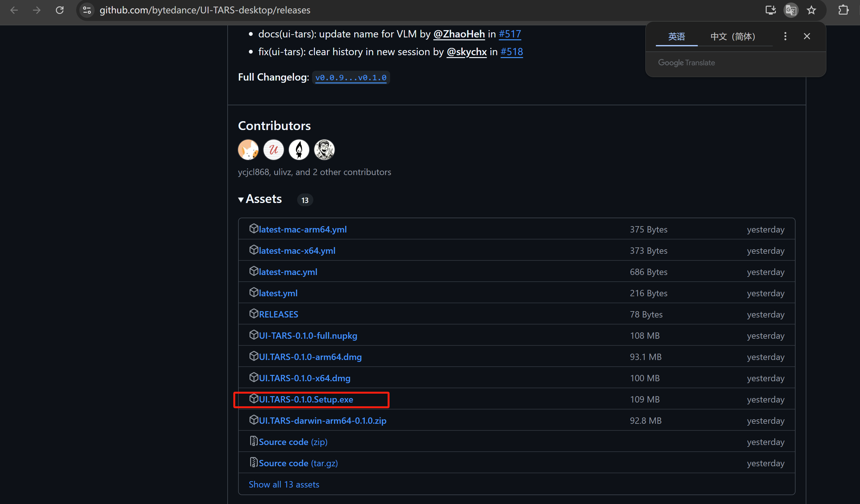Expand list via Show all 13 assets

click(x=283, y=484)
